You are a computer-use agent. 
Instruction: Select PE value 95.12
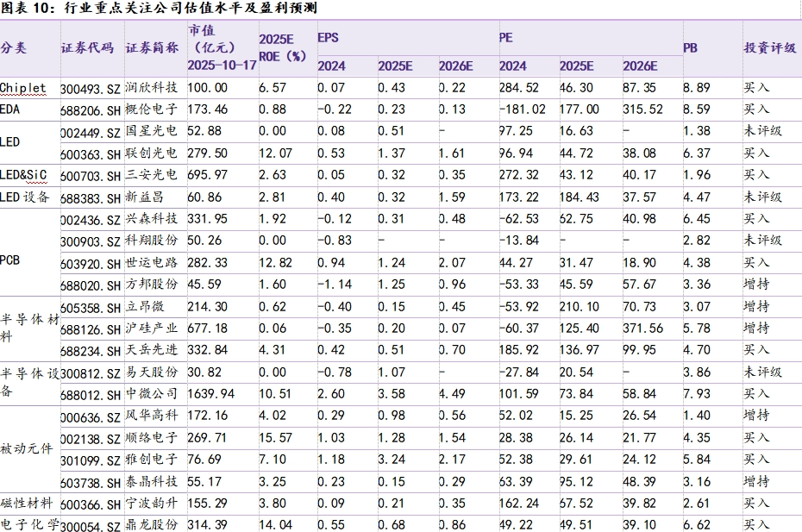tap(576, 482)
